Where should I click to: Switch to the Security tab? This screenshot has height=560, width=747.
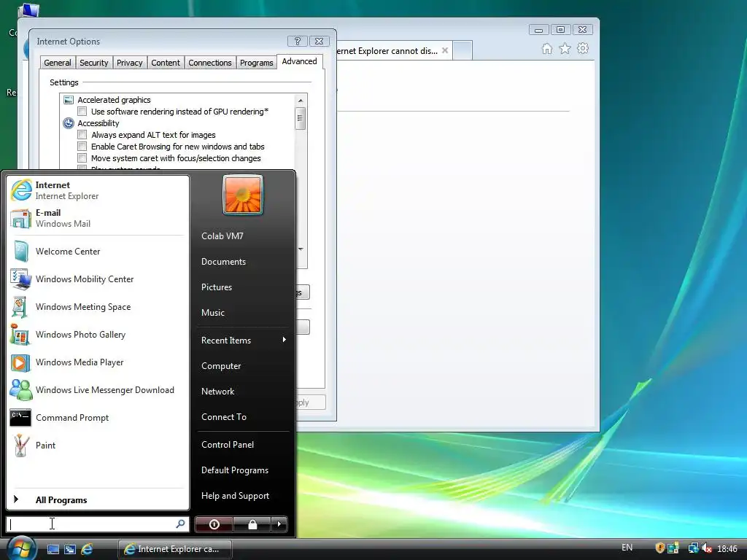[94, 63]
